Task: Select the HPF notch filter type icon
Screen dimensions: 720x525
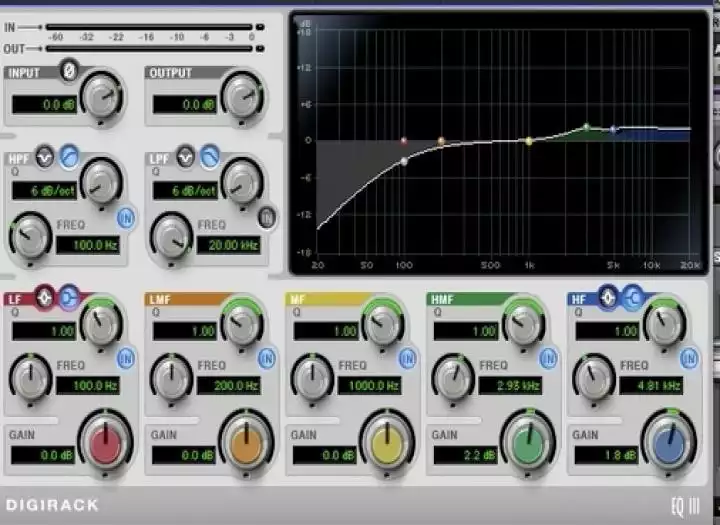Action: (x=45, y=157)
